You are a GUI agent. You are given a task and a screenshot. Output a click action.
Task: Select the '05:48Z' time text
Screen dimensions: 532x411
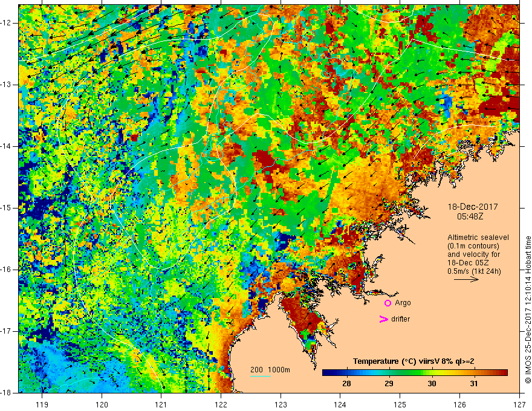(x=470, y=216)
